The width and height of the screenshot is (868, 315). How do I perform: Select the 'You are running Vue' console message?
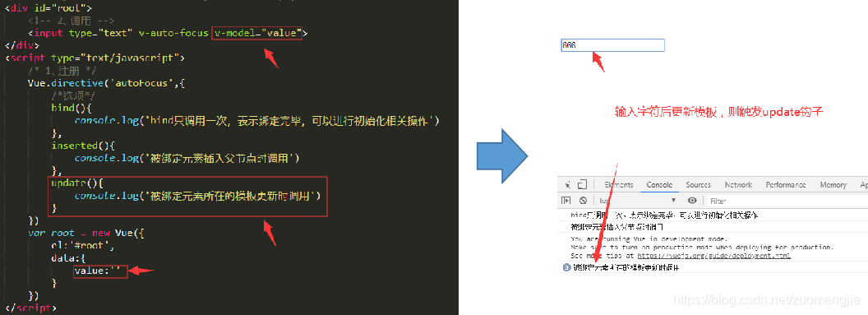pyautogui.click(x=649, y=239)
